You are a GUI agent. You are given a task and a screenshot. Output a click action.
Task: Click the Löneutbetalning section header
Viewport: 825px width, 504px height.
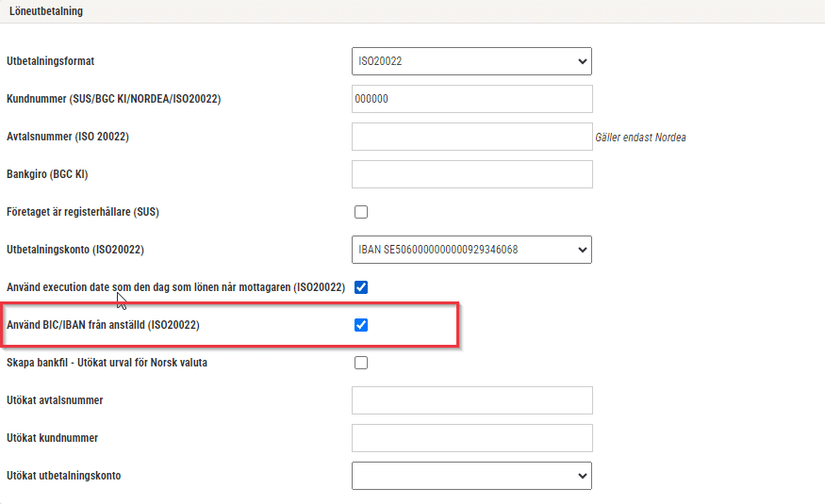pyautogui.click(x=46, y=11)
